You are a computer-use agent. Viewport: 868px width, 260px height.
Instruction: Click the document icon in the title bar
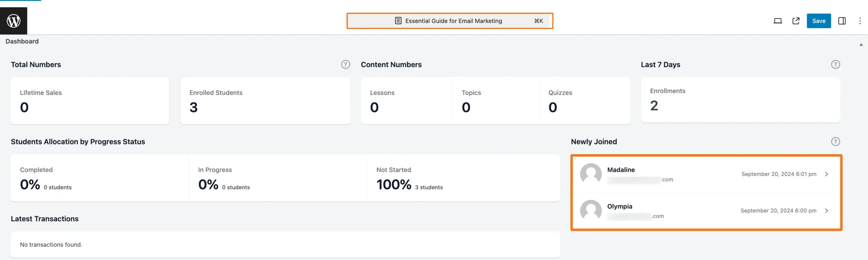point(398,21)
